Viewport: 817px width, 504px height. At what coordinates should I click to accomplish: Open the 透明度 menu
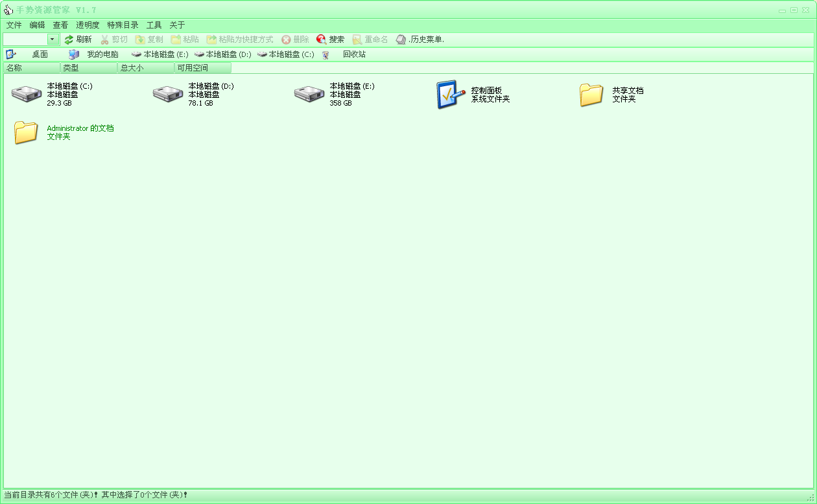[x=88, y=25]
